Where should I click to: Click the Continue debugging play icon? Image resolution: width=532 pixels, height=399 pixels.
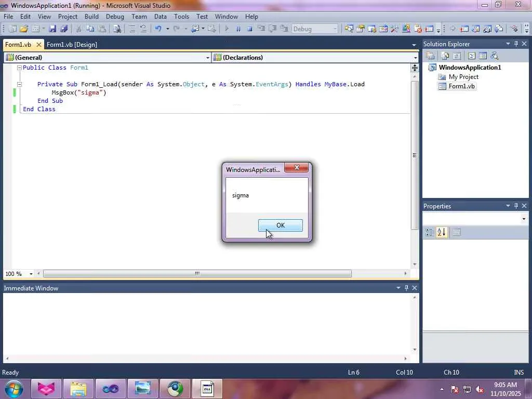point(227,29)
